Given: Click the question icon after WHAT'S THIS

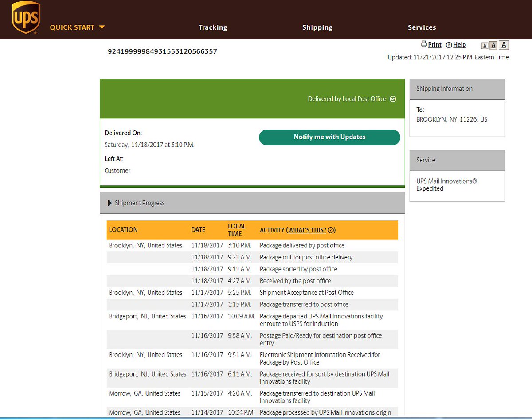Looking at the screenshot, I should [330, 230].
